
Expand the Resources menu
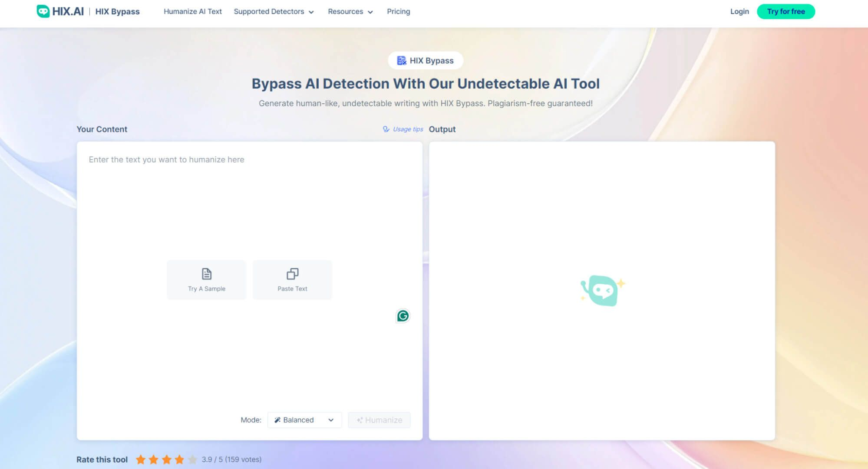(350, 12)
